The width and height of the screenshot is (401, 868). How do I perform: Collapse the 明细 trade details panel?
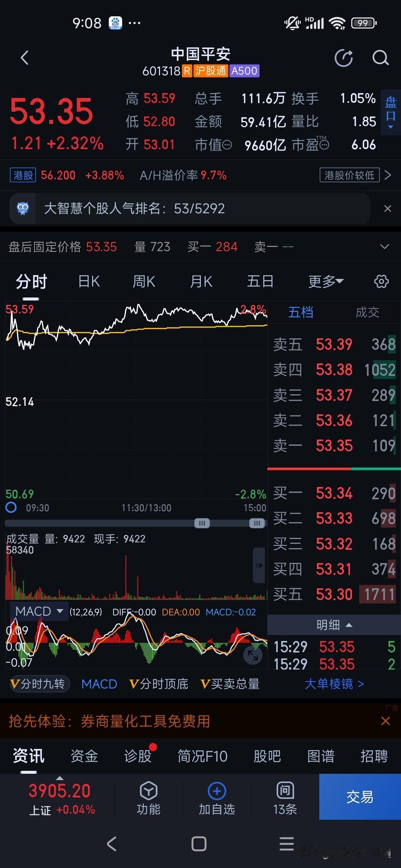point(334,625)
